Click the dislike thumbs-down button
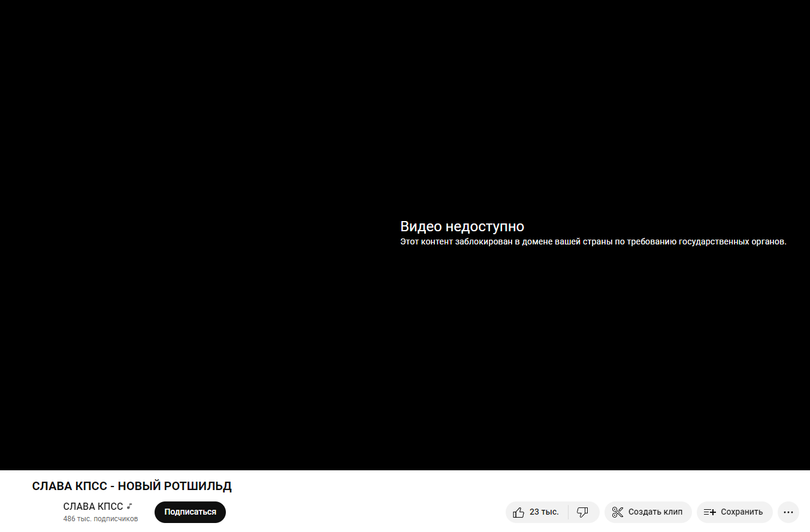The width and height of the screenshot is (810, 532). 583,512
